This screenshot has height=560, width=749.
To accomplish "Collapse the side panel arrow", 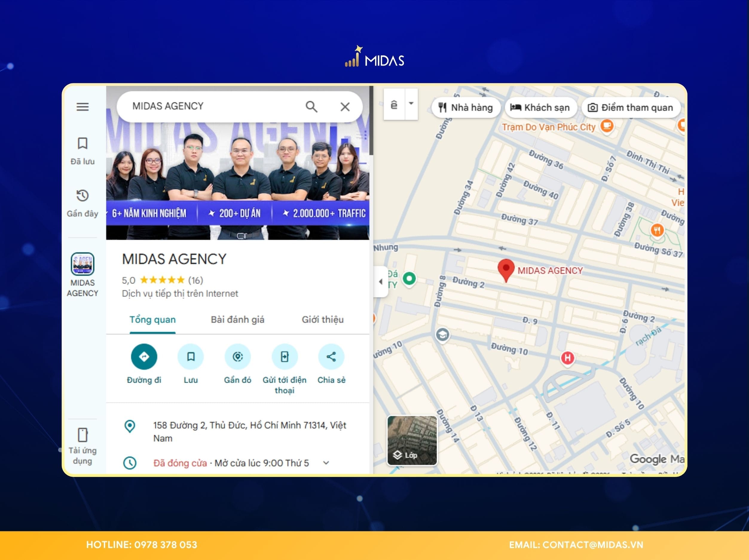I will click(x=380, y=282).
